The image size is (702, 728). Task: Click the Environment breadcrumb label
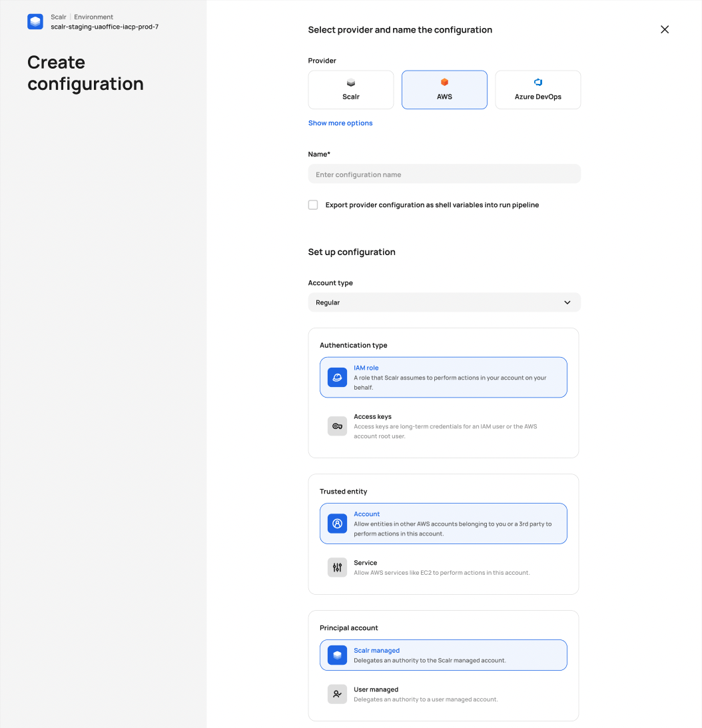tap(94, 17)
